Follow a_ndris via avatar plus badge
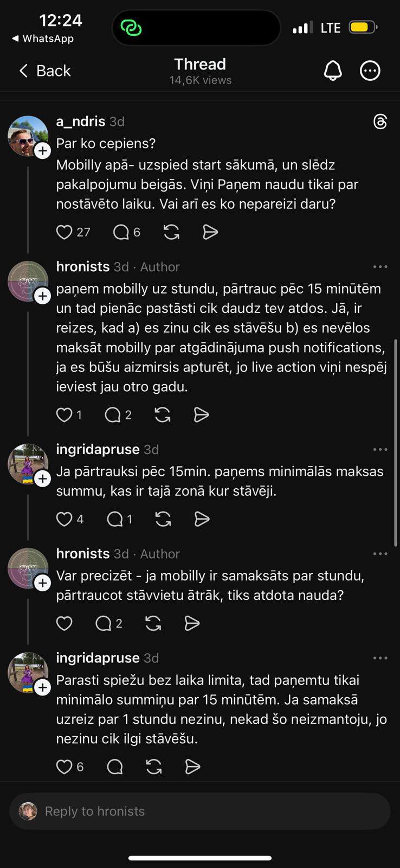400x868 pixels. point(43,151)
